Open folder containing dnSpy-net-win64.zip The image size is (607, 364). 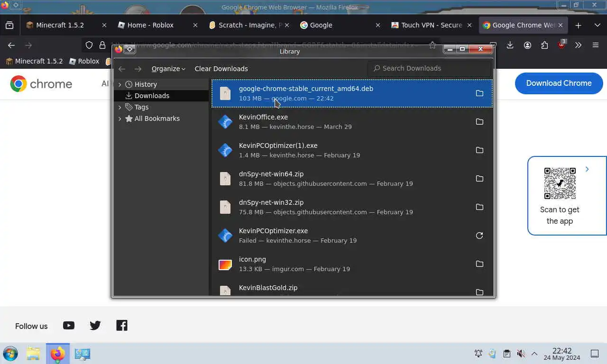479,179
